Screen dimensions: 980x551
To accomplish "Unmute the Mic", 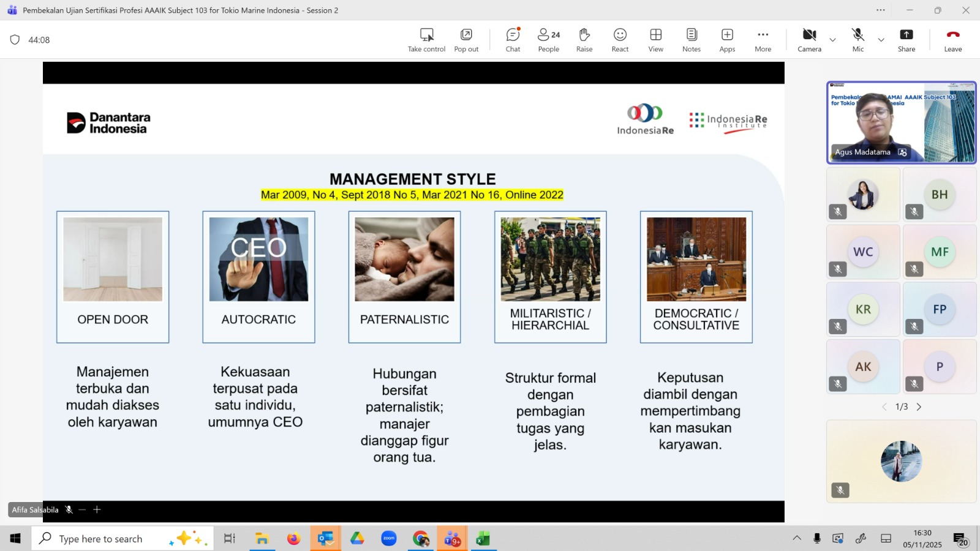I will 858,40.
